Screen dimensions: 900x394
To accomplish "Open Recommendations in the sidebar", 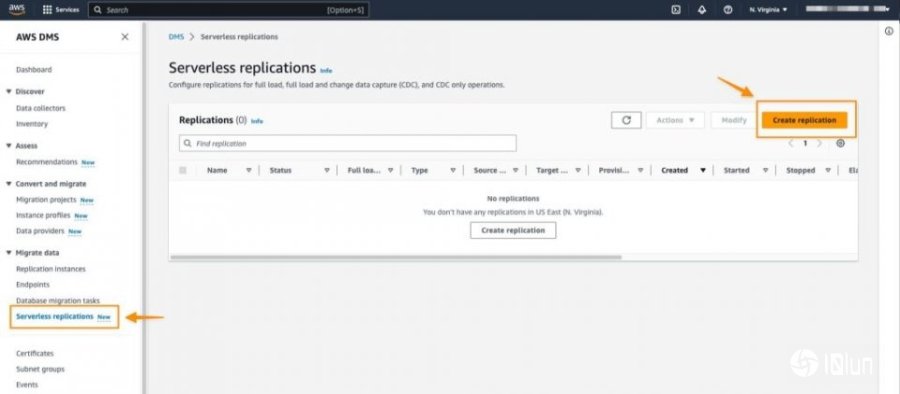I will coord(46,162).
